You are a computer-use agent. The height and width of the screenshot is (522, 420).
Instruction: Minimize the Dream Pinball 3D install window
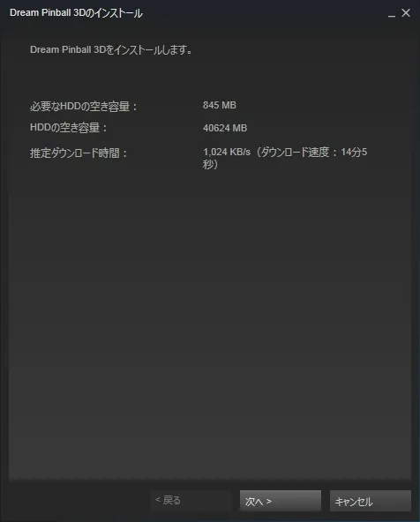pyautogui.click(x=392, y=13)
